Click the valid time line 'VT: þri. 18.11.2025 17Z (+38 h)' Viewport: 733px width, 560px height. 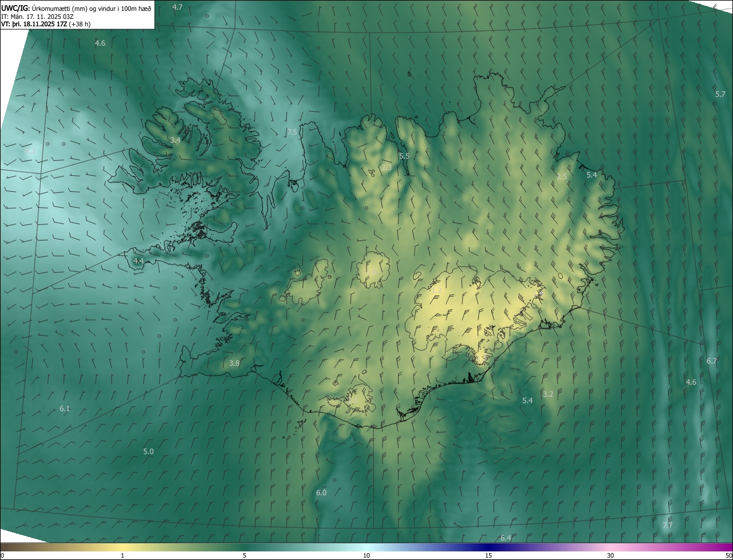(46, 24)
